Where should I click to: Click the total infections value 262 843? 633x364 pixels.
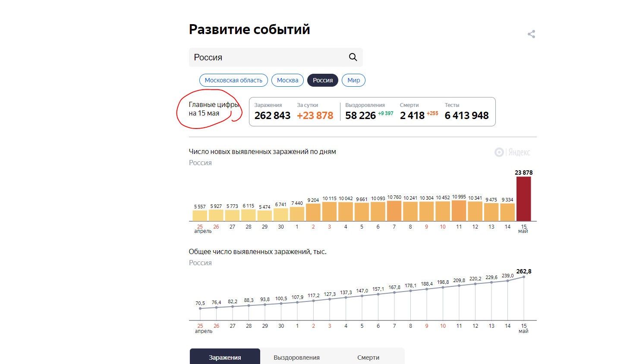click(x=272, y=116)
